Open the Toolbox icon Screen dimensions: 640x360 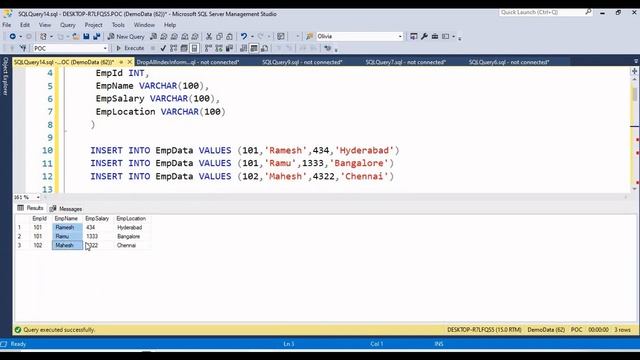coord(435,36)
